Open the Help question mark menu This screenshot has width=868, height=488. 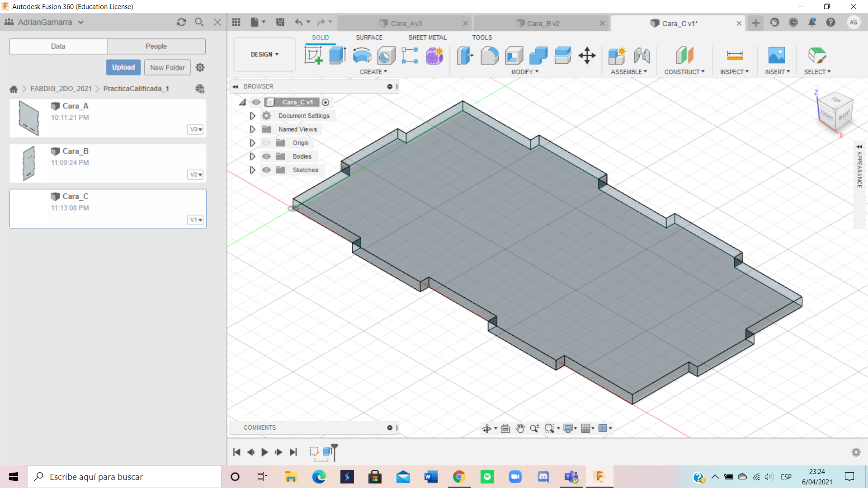(x=830, y=22)
